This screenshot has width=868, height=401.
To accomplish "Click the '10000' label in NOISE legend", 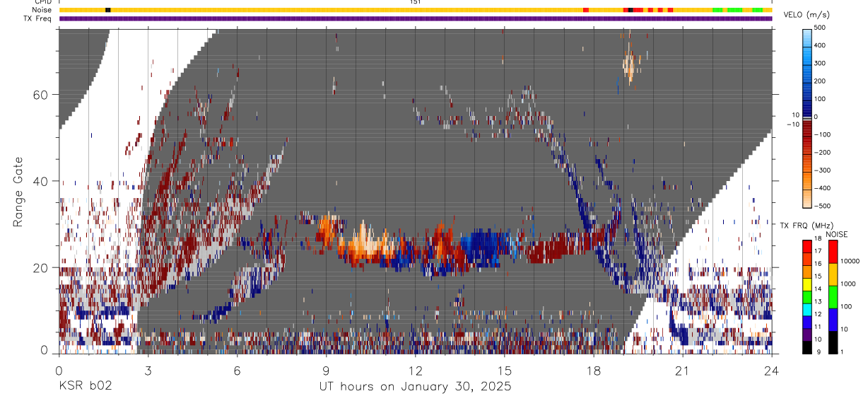I will click(850, 262).
